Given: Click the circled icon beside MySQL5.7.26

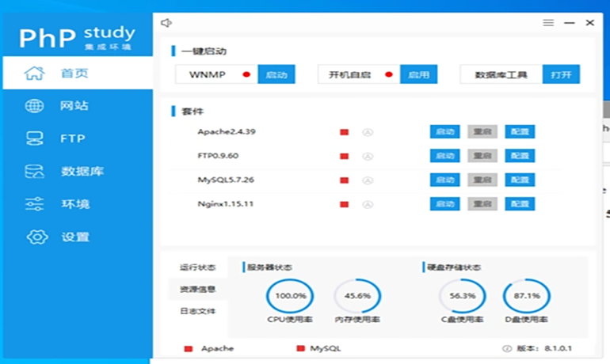Looking at the screenshot, I should click(x=367, y=180).
